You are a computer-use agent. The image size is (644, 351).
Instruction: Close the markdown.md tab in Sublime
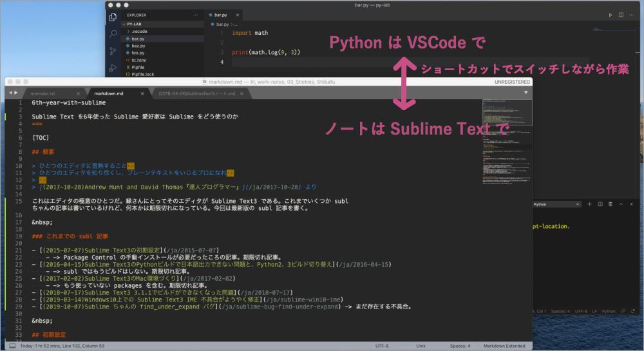click(x=142, y=93)
